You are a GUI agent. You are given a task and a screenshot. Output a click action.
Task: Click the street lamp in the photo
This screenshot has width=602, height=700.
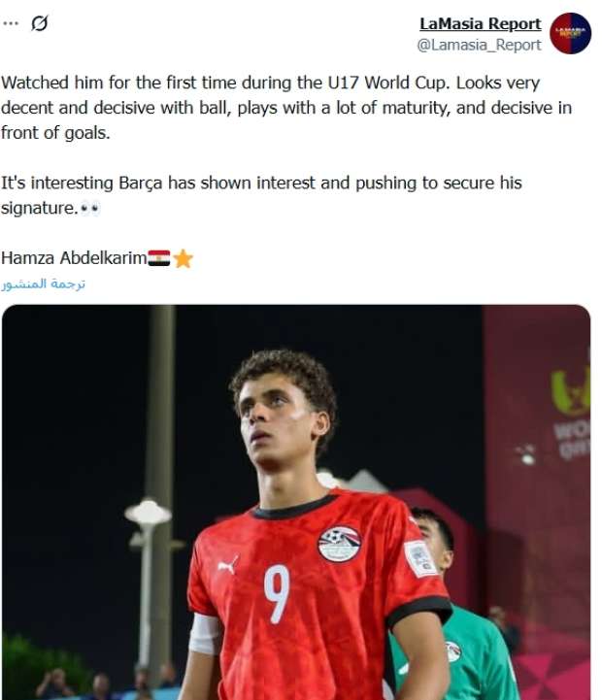[148, 581]
